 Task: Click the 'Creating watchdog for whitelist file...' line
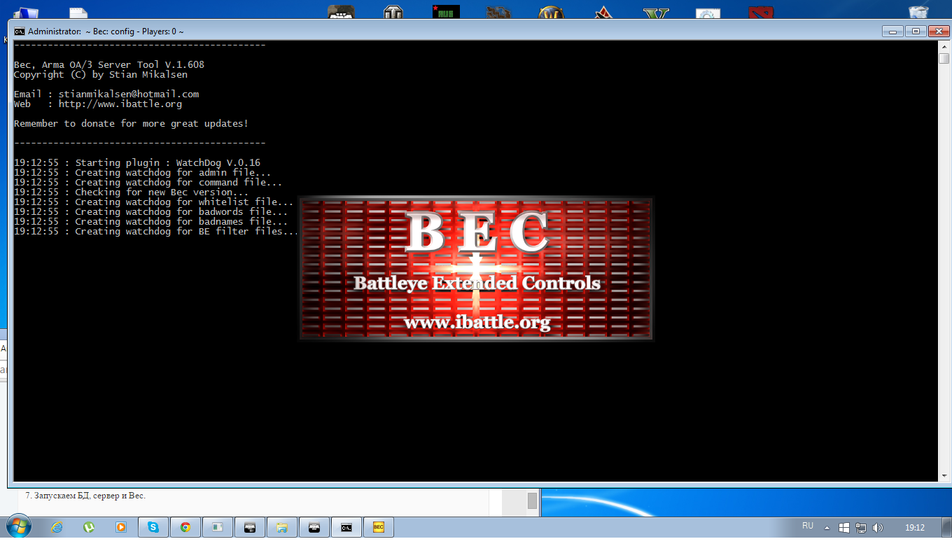pos(154,202)
